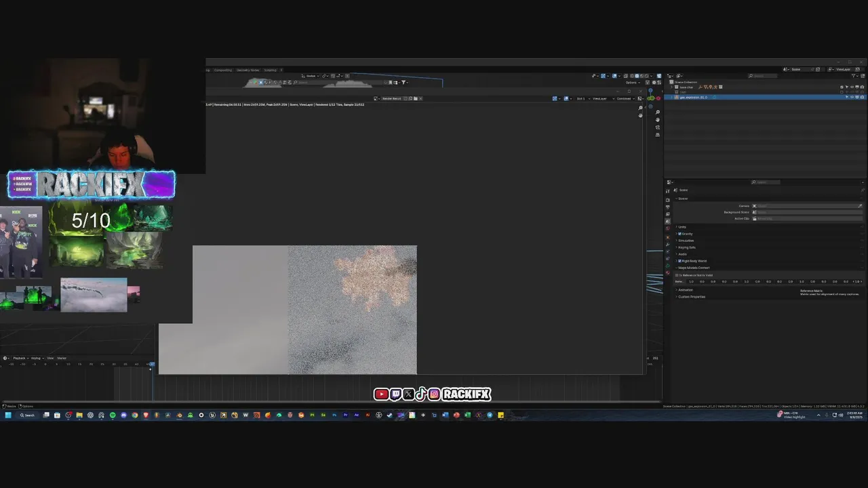Open the Tool properties tab icon
Image resolution: width=868 pixels, height=488 pixels.
click(668, 191)
